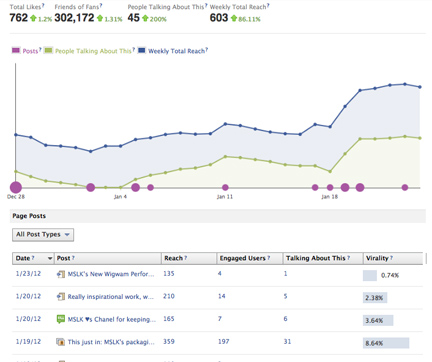Screen dimensions: 432x362
Task: Click the link-post icon beside MSLK's New Wigwam post
Action: click(x=61, y=274)
